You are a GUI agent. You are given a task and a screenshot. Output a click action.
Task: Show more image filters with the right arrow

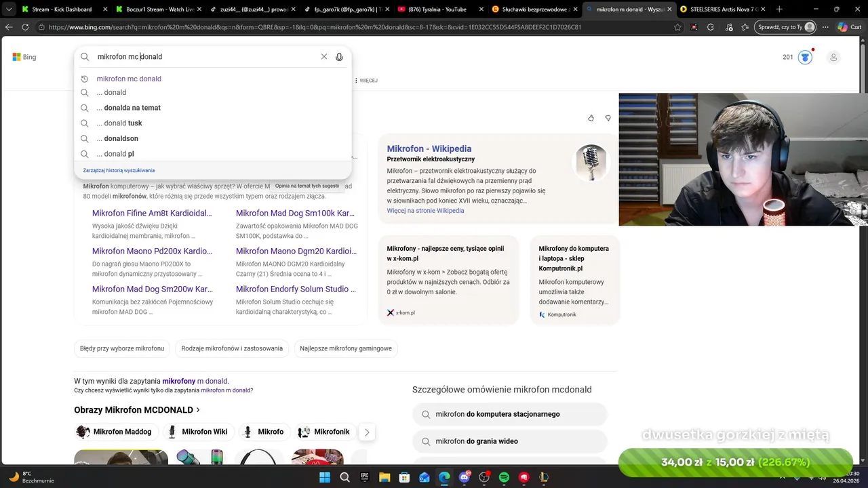[367, 432]
